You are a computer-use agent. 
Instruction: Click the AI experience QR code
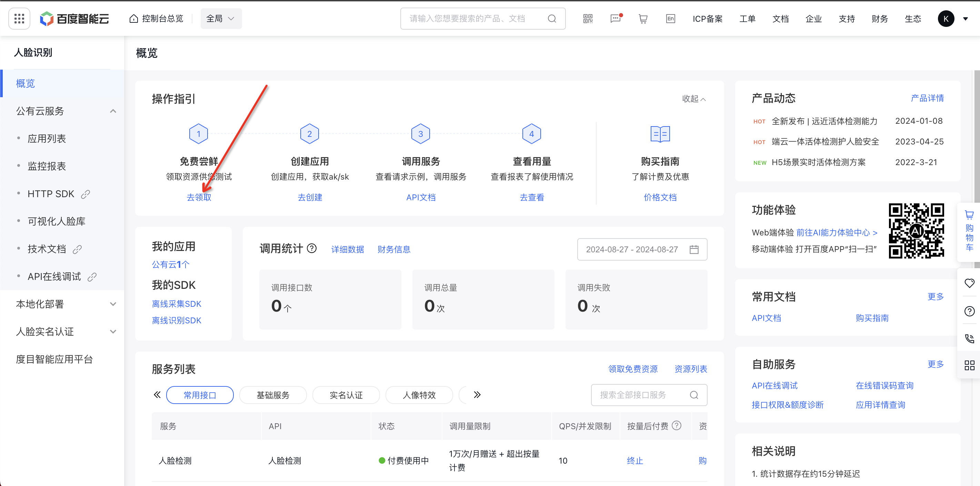[x=916, y=231]
